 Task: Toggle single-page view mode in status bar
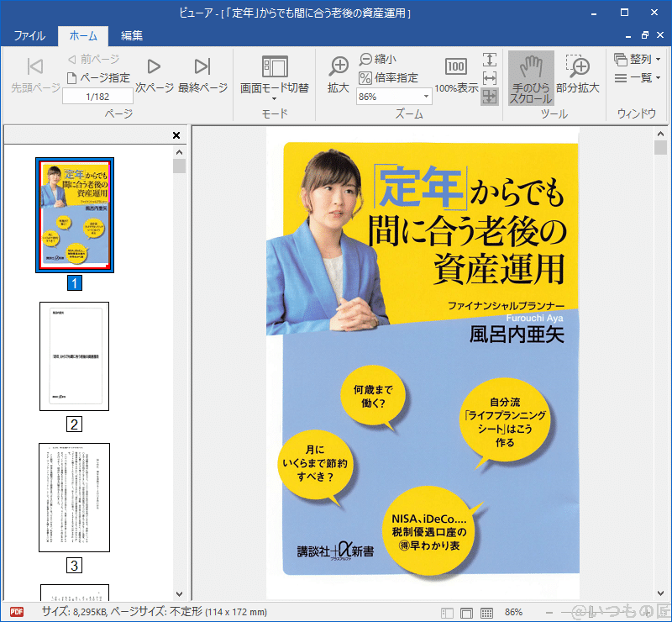coord(467,612)
